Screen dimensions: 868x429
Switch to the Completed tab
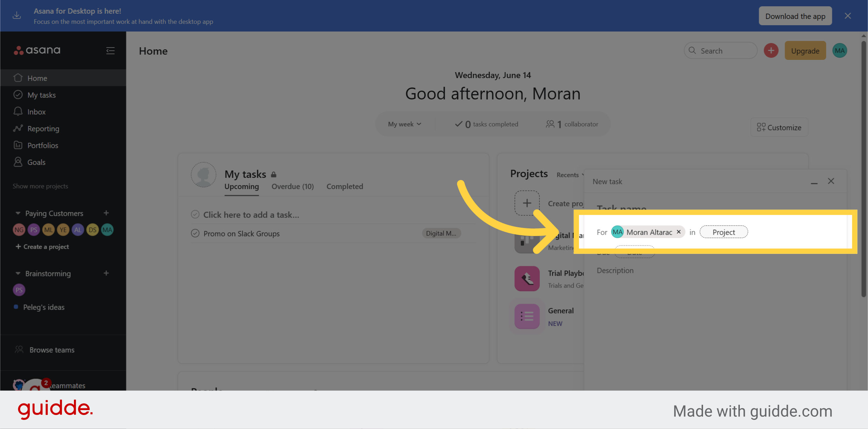pos(345,186)
